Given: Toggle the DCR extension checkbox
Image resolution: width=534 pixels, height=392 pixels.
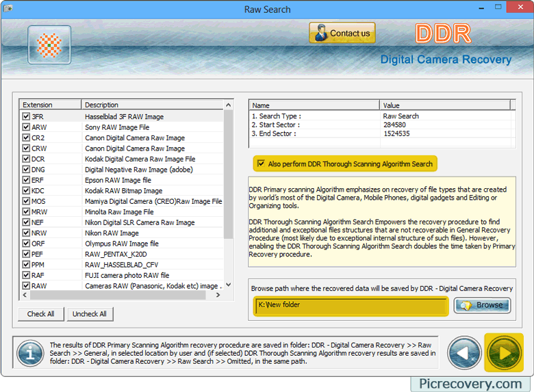Looking at the screenshot, I should click(x=26, y=159).
